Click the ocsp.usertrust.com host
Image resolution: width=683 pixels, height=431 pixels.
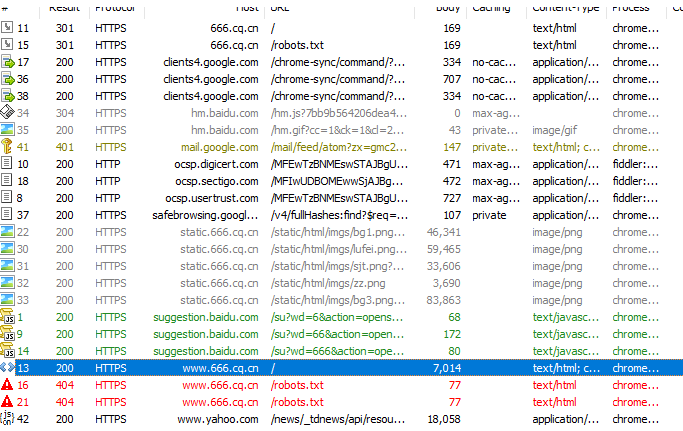pyautogui.click(x=212, y=198)
